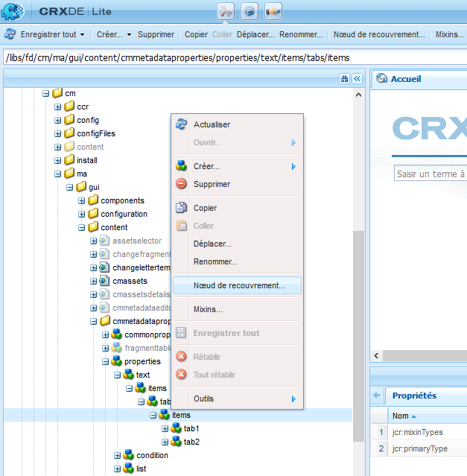Click Nœud de recouvrement... in top toolbar

pyautogui.click(x=379, y=34)
